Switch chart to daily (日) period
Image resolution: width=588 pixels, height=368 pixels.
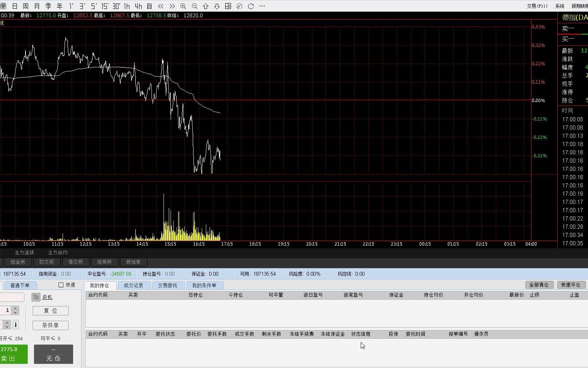[15, 6]
